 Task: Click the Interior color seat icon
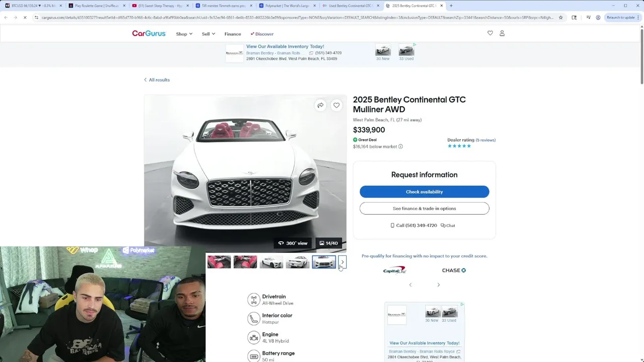point(254,318)
